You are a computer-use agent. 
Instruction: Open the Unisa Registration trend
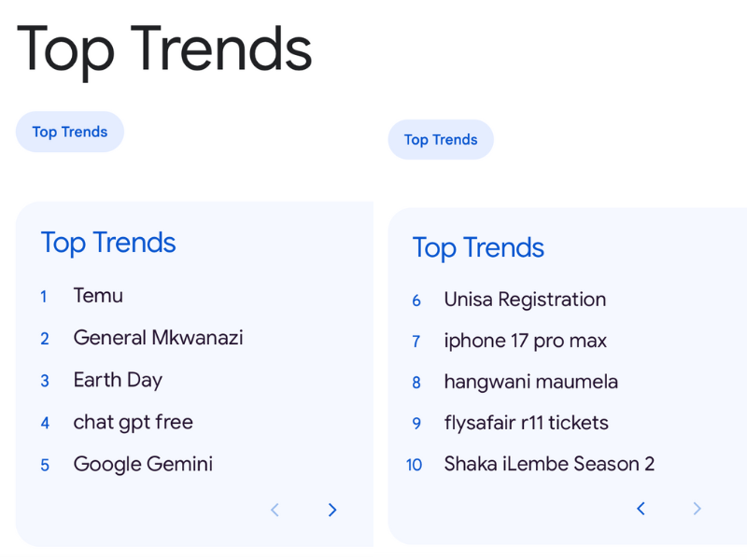tap(524, 300)
